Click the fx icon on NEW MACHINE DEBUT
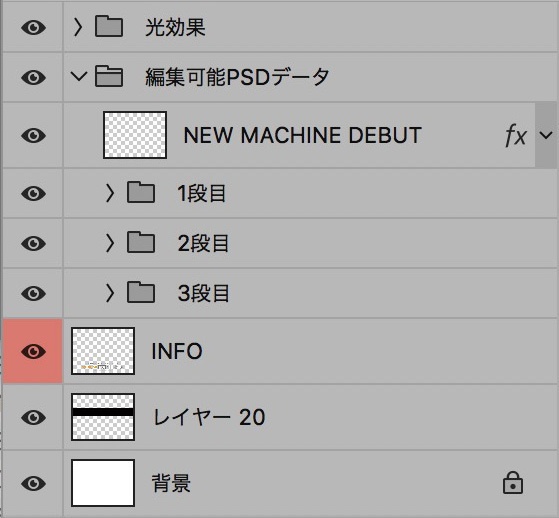 pos(516,136)
